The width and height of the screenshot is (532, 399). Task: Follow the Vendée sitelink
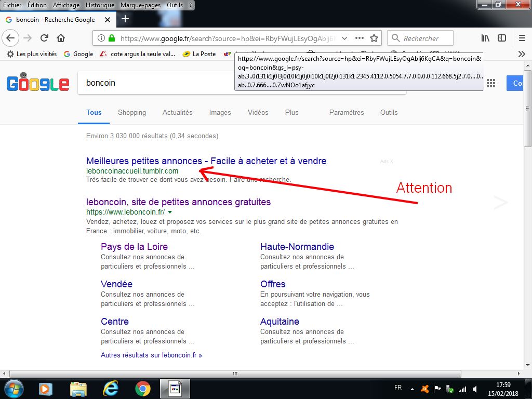click(117, 284)
